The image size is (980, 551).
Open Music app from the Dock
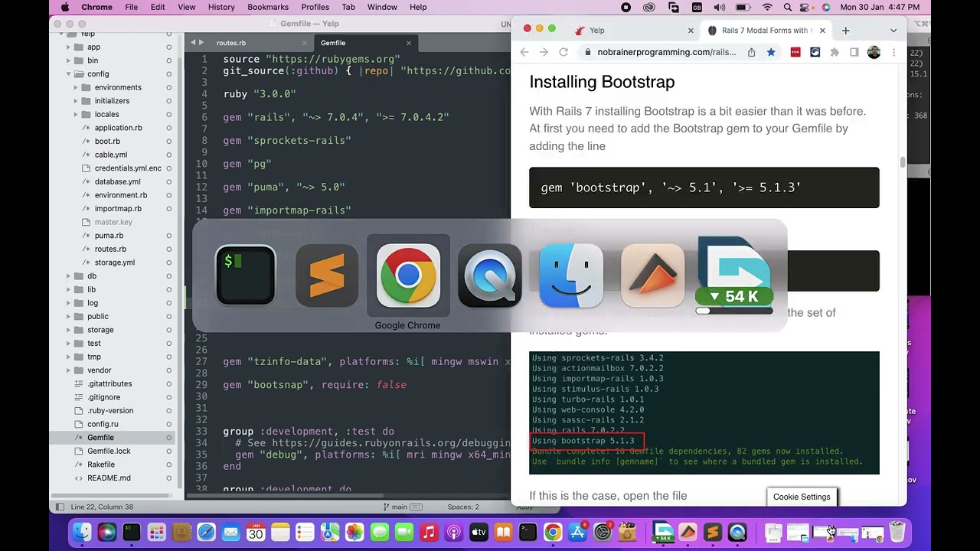pyautogui.click(x=429, y=532)
